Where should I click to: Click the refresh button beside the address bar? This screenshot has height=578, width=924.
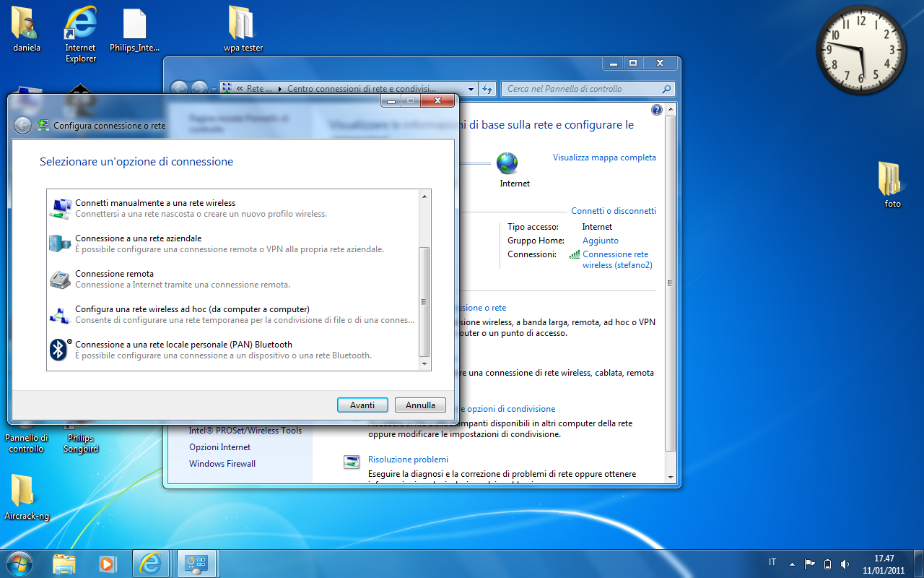[x=487, y=89]
